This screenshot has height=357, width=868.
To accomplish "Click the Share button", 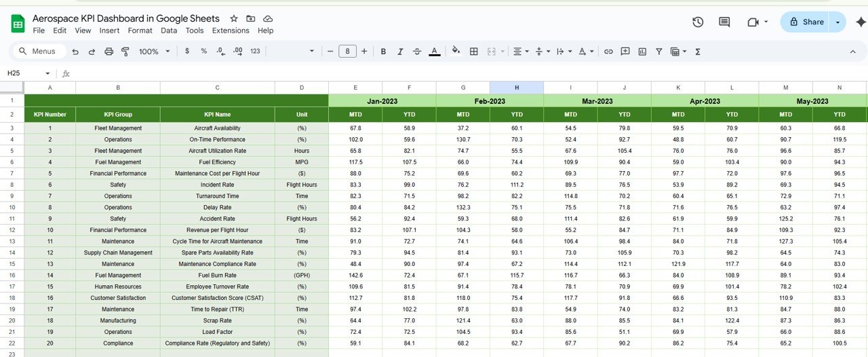I will coord(805,22).
